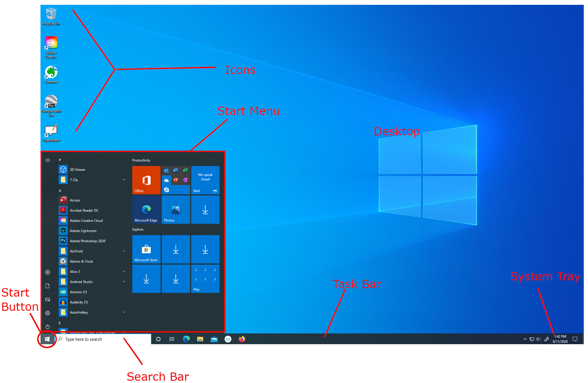This screenshot has height=383, width=588.
Task: Open the Office tile in Start Menu
Action: [146, 181]
